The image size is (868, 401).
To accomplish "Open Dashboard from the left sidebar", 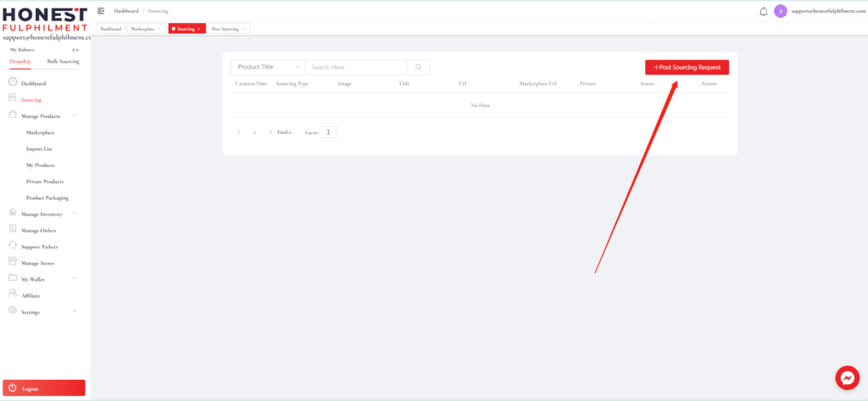I will point(33,83).
